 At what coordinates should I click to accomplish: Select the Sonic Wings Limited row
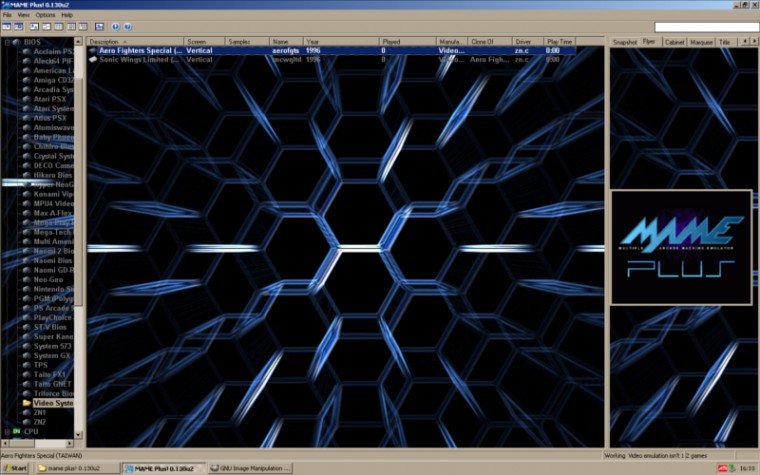[x=332, y=60]
